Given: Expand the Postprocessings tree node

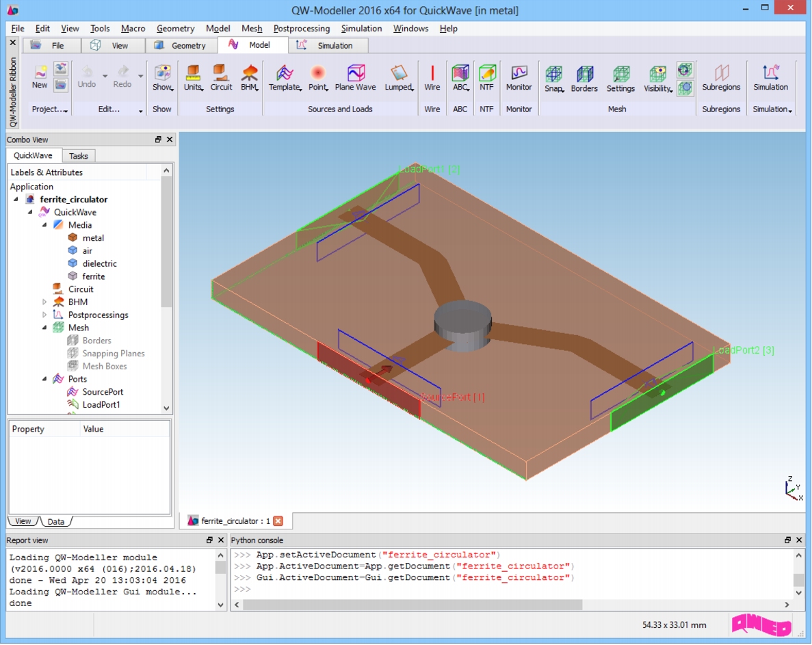Looking at the screenshot, I should [x=44, y=315].
